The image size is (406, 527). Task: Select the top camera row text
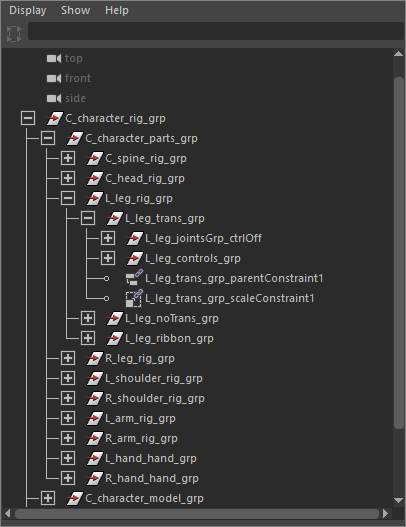[x=74, y=58]
